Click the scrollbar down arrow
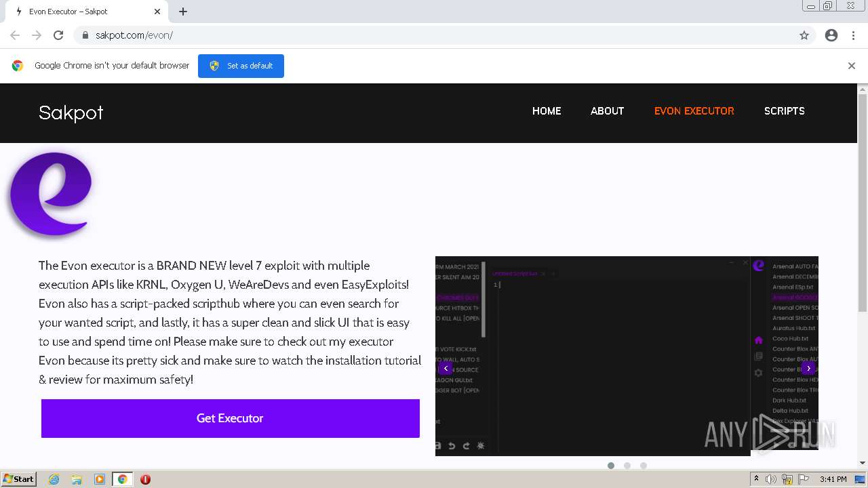Viewport: 868px width, 488px height. click(863, 463)
